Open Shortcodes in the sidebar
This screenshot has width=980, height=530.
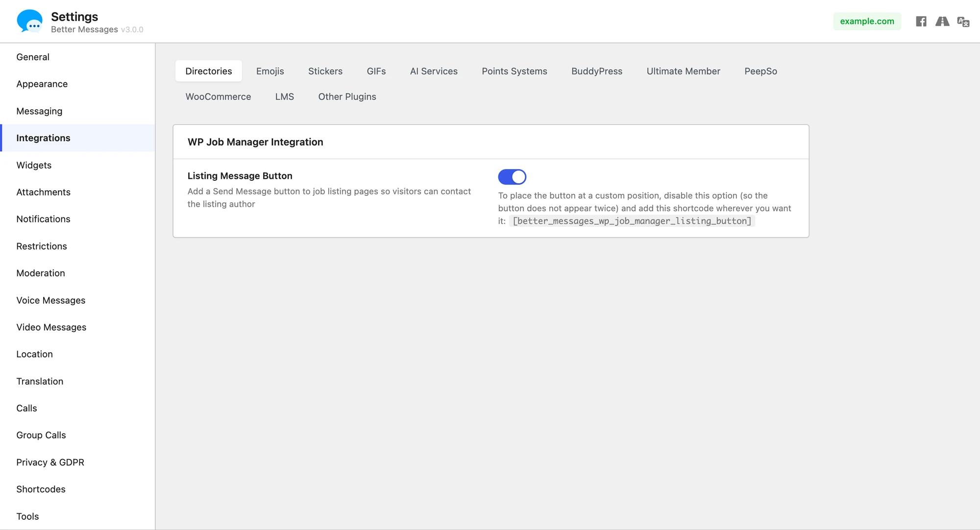click(77, 489)
